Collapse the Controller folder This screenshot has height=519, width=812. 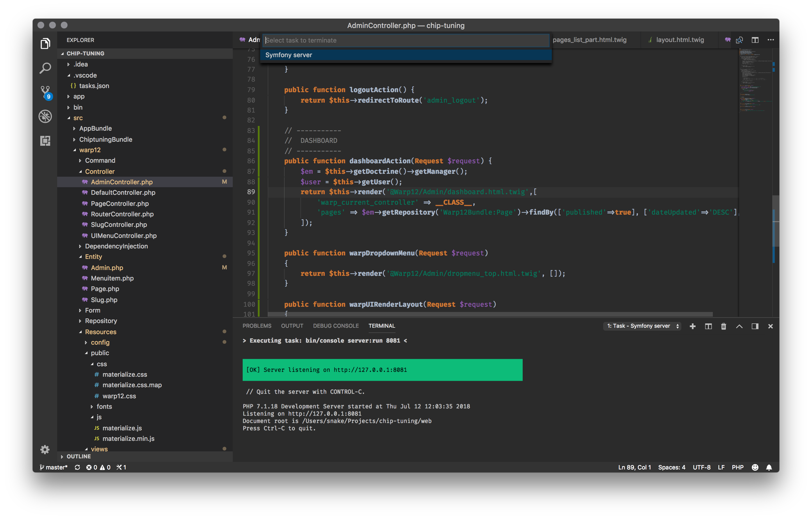[99, 171]
